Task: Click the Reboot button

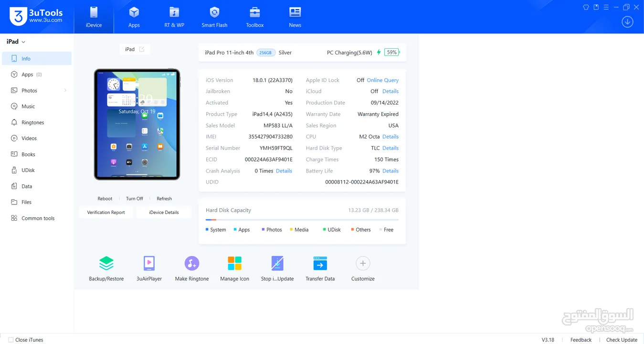Action: coord(105,199)
